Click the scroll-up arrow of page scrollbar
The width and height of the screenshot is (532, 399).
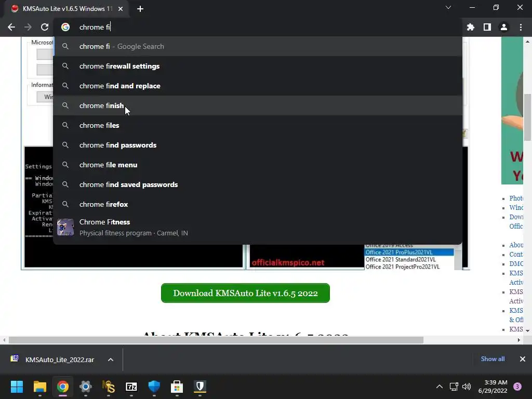[527, 42]
